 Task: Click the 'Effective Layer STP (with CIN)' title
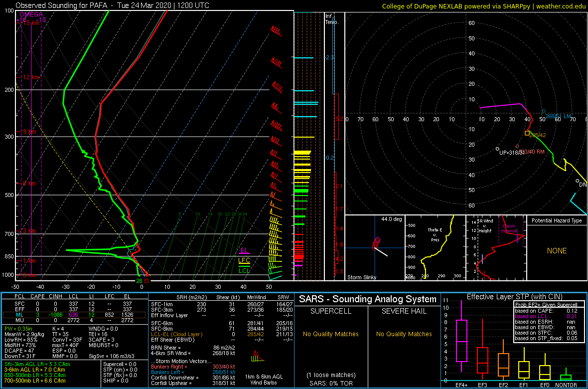pyautogui.click(x=513, y=297)
